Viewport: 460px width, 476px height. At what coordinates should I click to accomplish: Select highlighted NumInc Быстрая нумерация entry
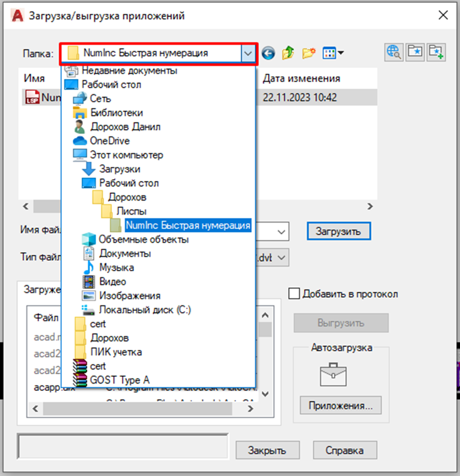pos(188,225)
